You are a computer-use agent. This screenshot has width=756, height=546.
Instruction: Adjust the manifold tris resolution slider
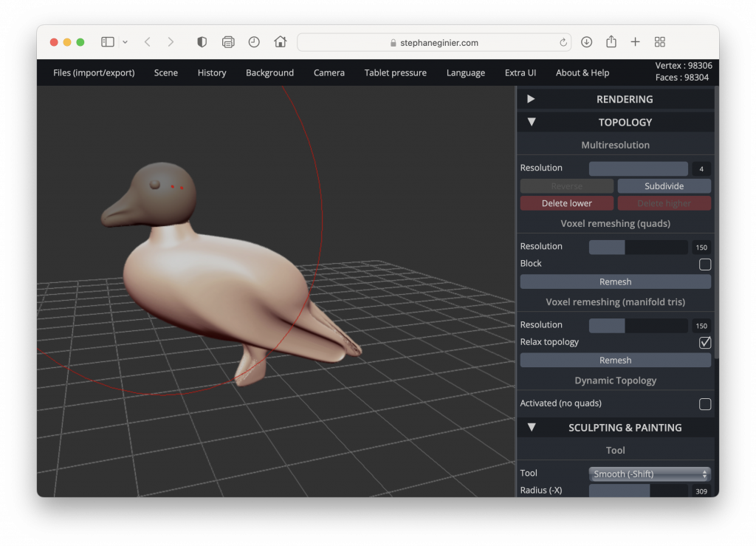point(639,326)
